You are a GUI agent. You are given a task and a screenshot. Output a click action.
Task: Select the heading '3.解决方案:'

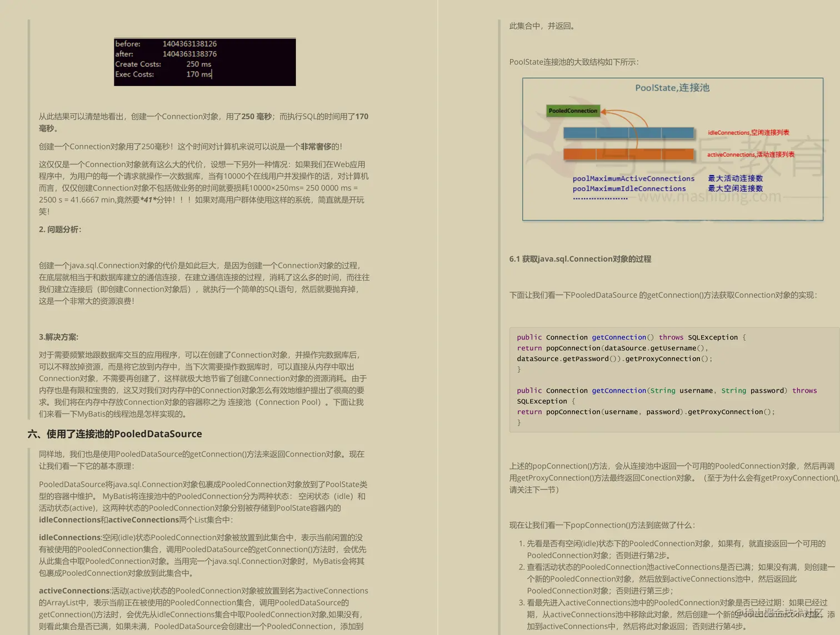tap(58, 337)
